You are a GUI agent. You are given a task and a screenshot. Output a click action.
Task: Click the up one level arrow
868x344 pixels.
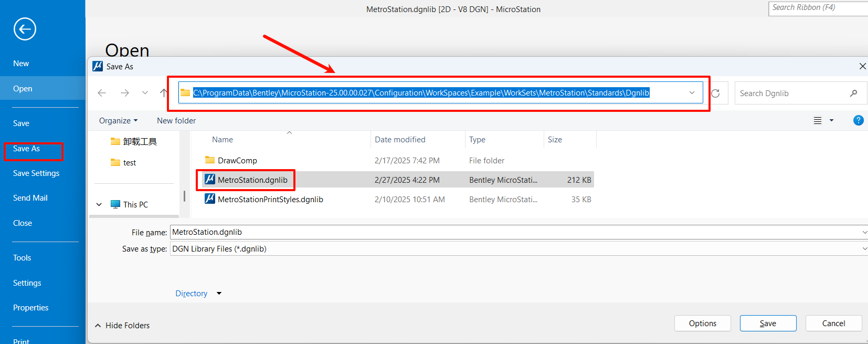(164, 93)
